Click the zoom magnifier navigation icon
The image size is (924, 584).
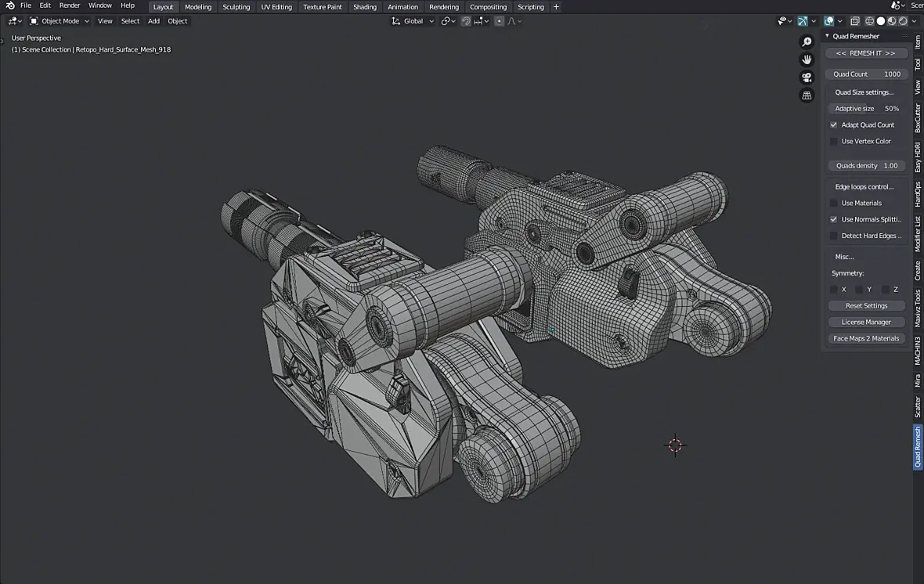807,41
